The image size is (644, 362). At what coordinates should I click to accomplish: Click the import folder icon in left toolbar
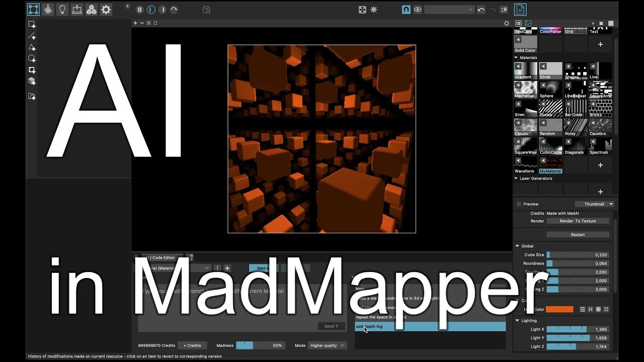32,97
